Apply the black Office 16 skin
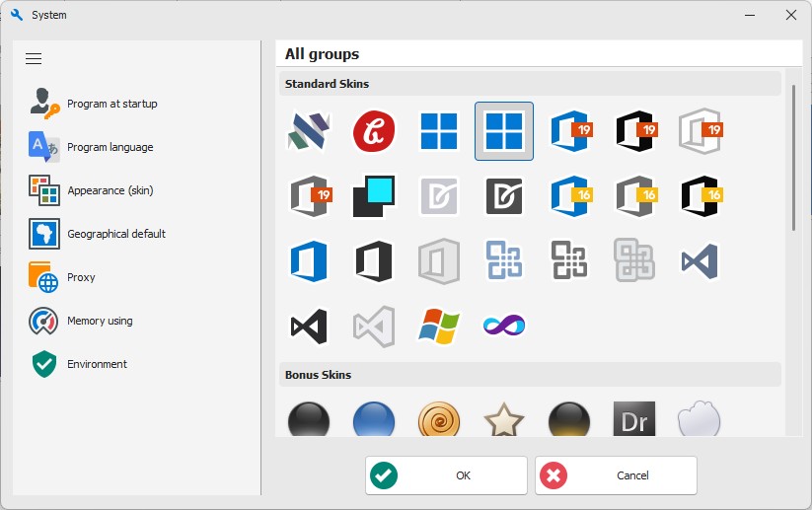 (701, 195)
